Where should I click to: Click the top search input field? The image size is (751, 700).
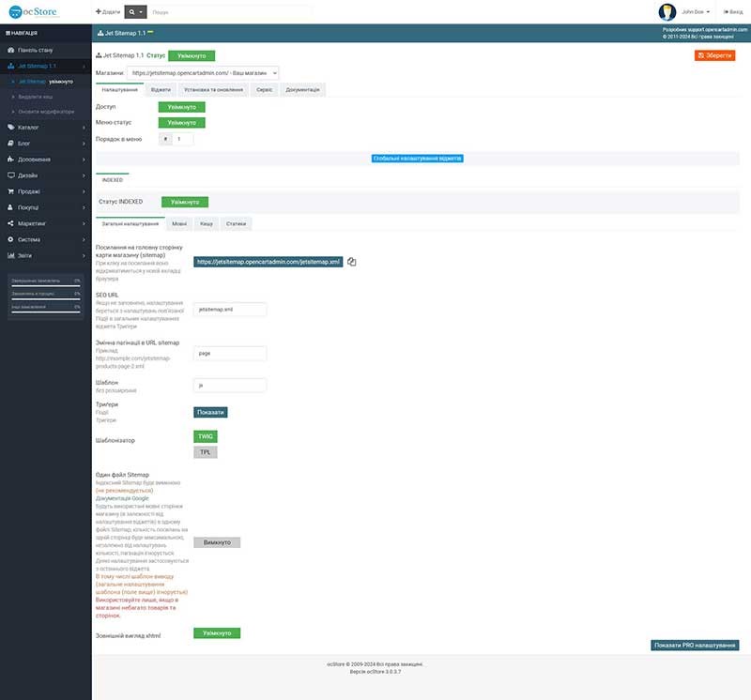[x=231, y=12]
